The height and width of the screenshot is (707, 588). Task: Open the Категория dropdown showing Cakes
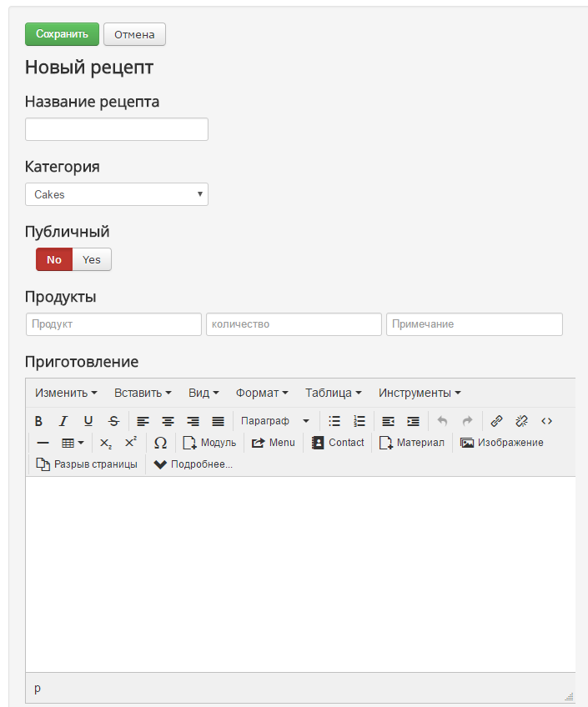coord(117,194)
